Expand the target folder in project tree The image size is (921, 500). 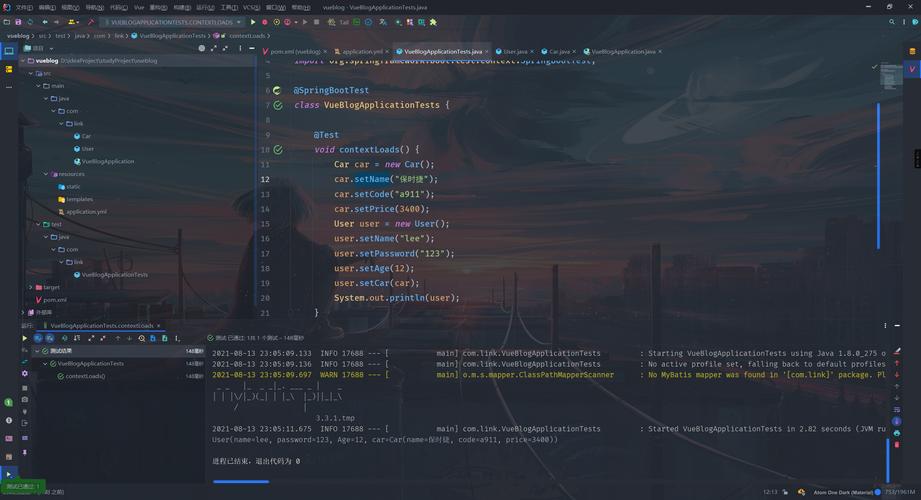click(31, 287)
